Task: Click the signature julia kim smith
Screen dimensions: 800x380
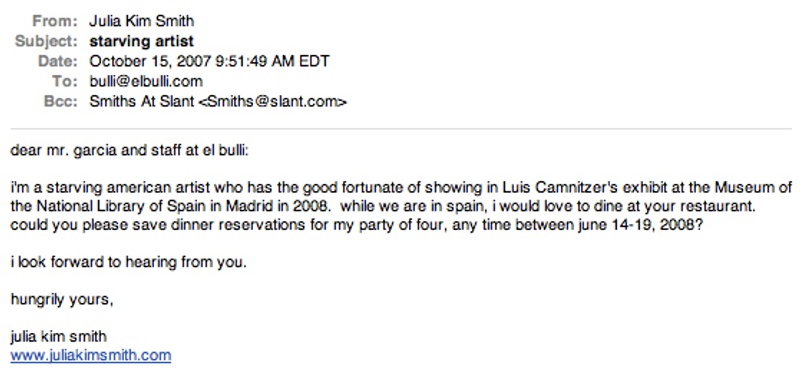Action: point(59,337)
